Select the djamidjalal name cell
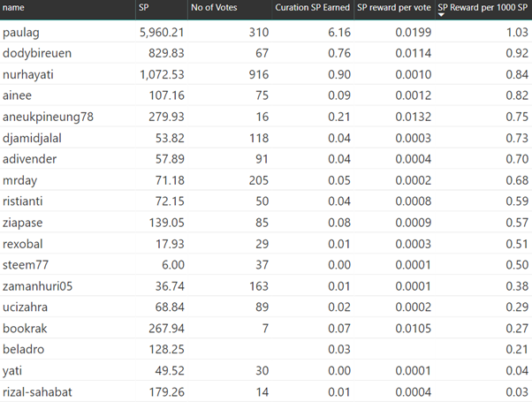Viewport: 532px width, 402px height. (32, 139)
